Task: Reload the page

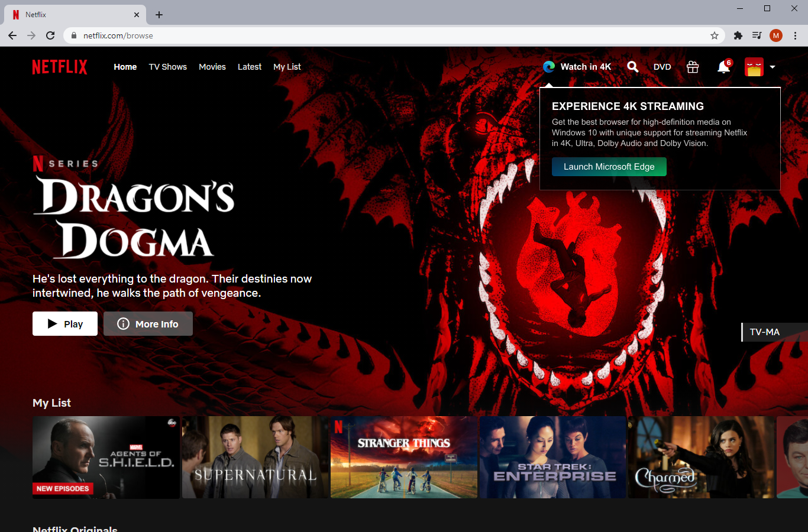Action: point(50,35)
